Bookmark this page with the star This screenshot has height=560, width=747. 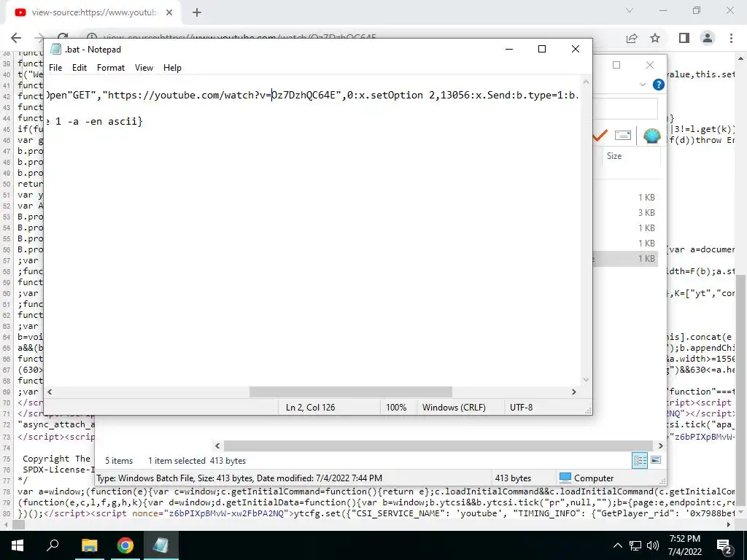click(655, 38)
